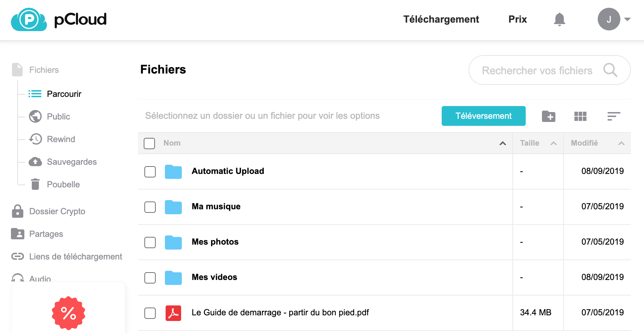Switch to grid view layout
This screenshot has height=333, width=644.
[580, 116]
